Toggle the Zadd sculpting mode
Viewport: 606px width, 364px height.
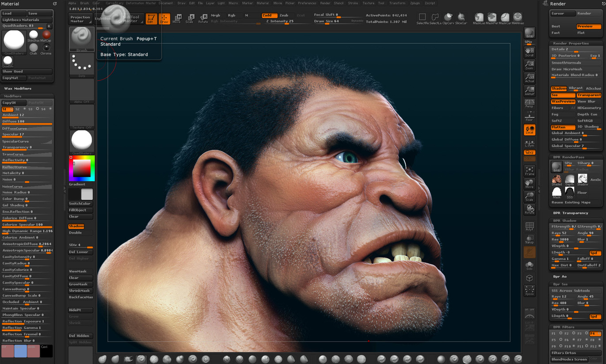(270, 15)
